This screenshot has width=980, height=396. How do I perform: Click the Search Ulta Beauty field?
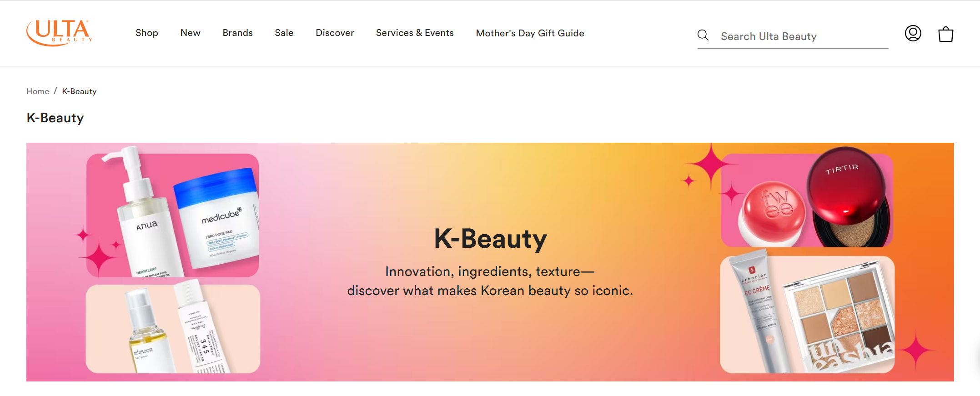point(793,36)
